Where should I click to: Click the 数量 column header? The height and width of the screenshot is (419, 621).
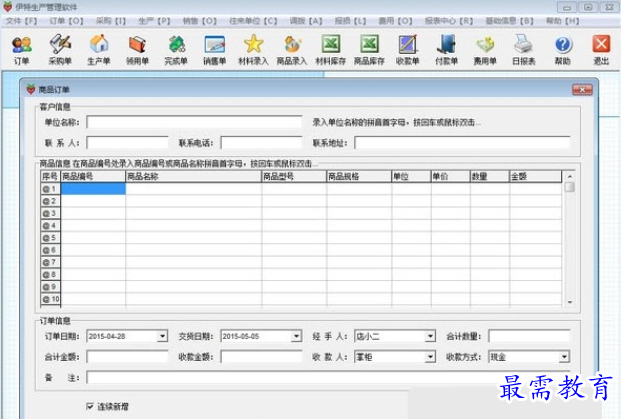(490, 176)
